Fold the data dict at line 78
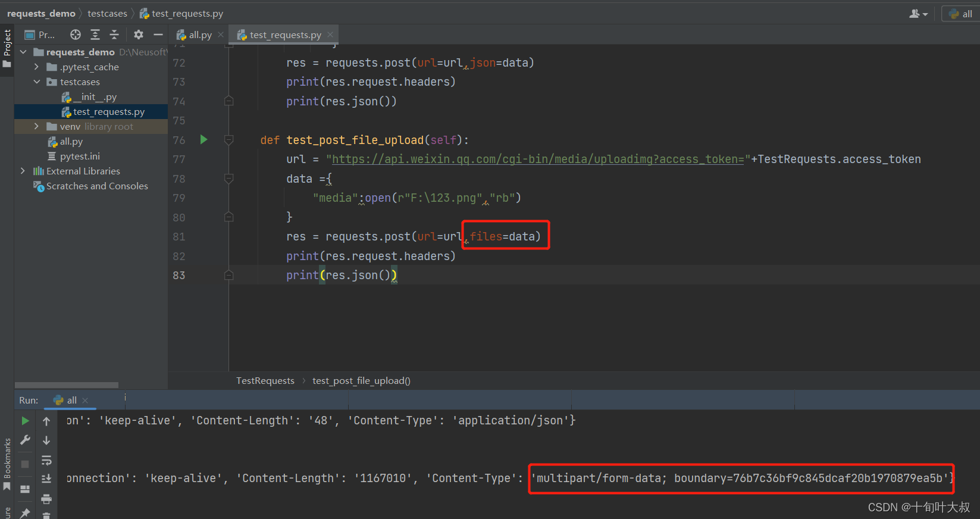 (x=228, y=179)
